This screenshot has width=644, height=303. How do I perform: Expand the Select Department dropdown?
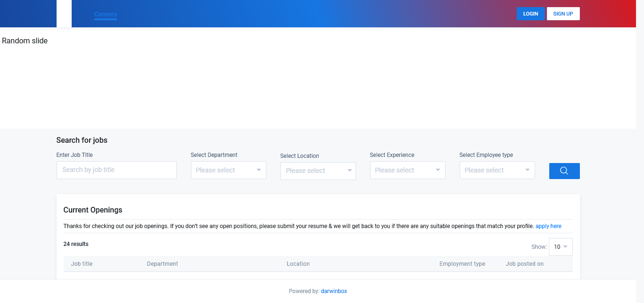228,170
